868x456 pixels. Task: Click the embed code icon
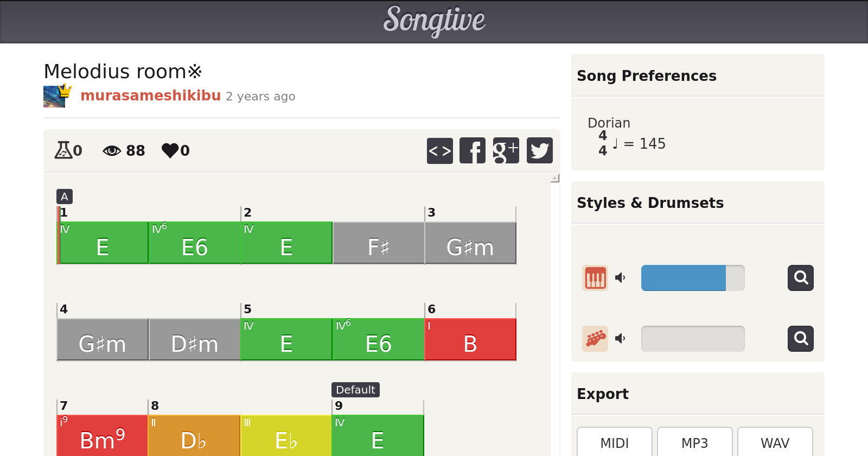tap(439, 150)
